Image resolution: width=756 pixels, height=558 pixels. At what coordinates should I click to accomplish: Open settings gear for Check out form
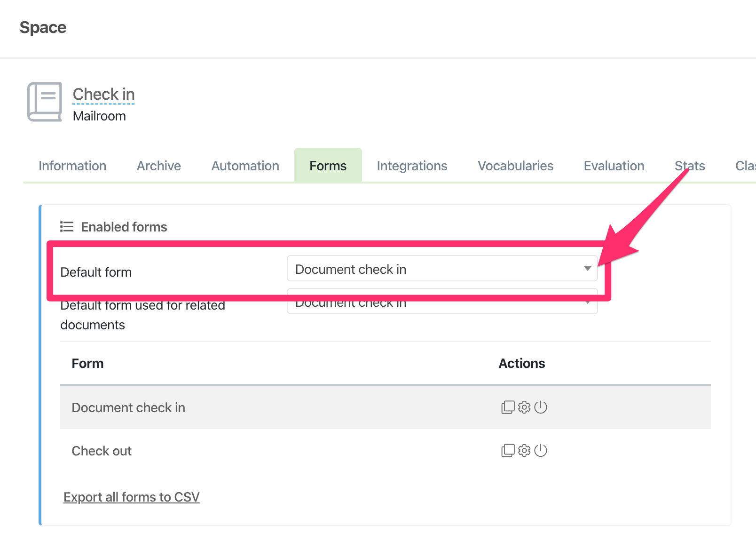click(x=524, y=450)
